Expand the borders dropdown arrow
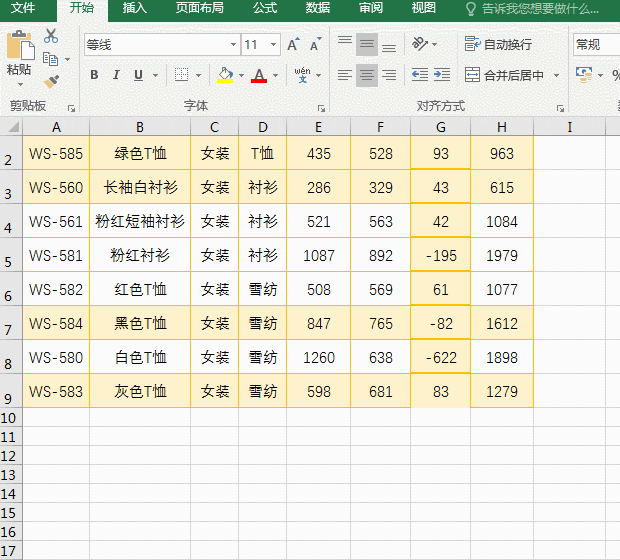620x560 pixels. (x=198, y=75)
